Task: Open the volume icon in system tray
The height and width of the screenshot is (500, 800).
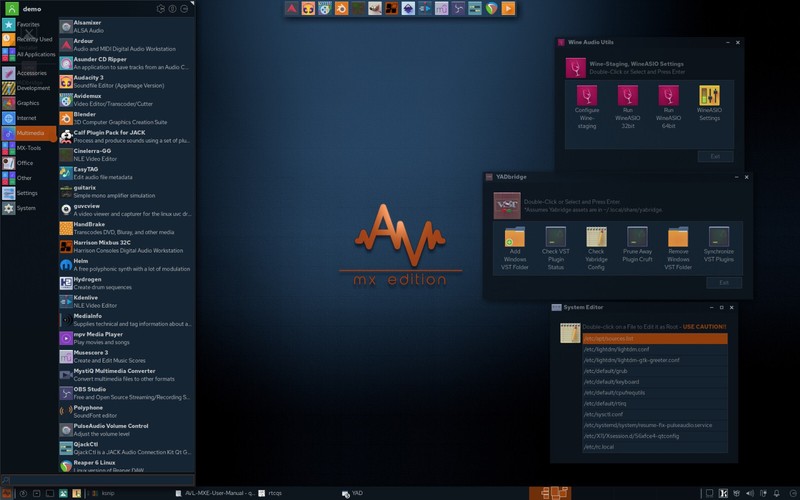Action: tap(749, 493)
